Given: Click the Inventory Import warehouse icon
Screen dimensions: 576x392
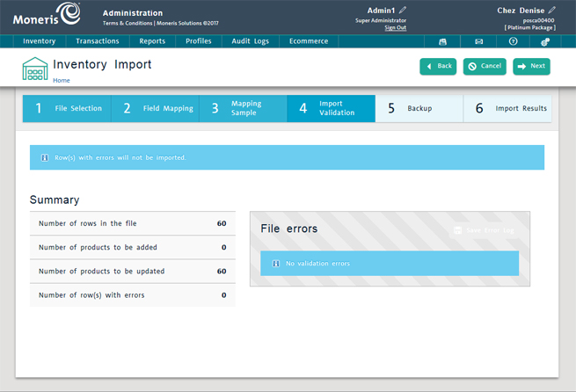Looking at the screenshot, I should (34, 69).
